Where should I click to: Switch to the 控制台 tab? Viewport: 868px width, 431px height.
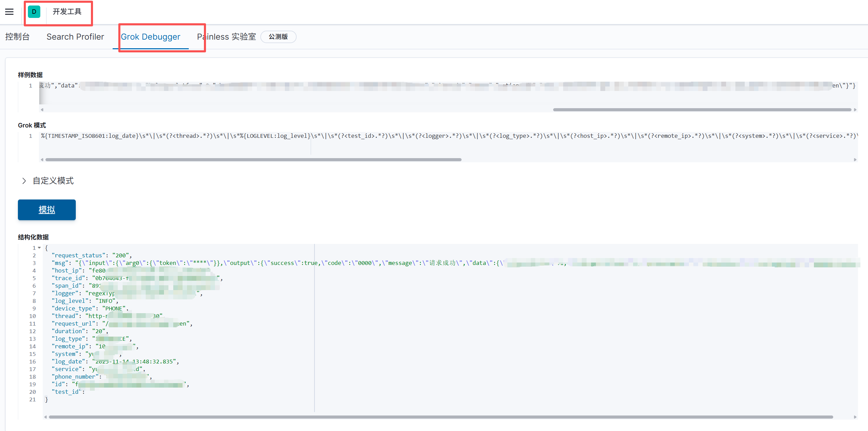pos(17,37)
